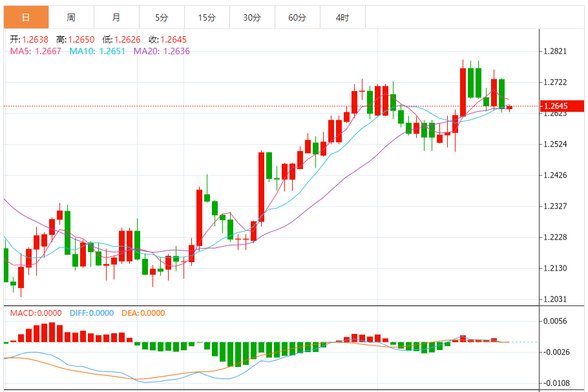Open the 30分 timeframe tab
This screenshot has width=588, height=392.
click(253, 17)
